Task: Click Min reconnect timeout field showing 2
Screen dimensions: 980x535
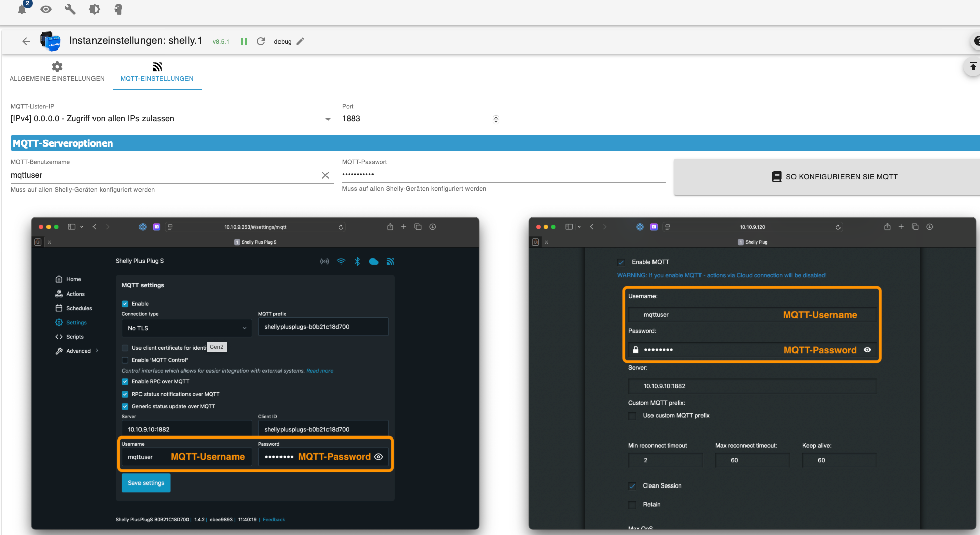Action: 665,460
